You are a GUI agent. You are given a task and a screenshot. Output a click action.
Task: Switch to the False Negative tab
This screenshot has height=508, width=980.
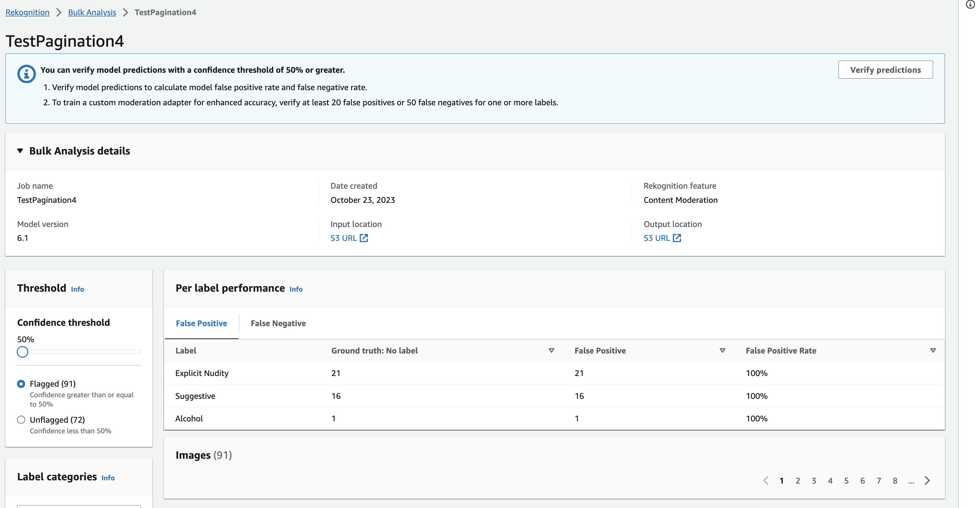[x=278, y=323]
